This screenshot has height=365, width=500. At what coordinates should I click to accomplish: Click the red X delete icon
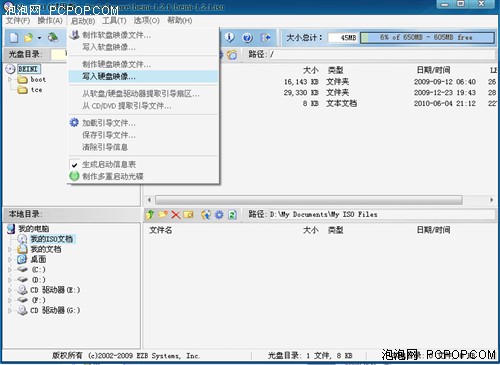click(x=176, y=215)
